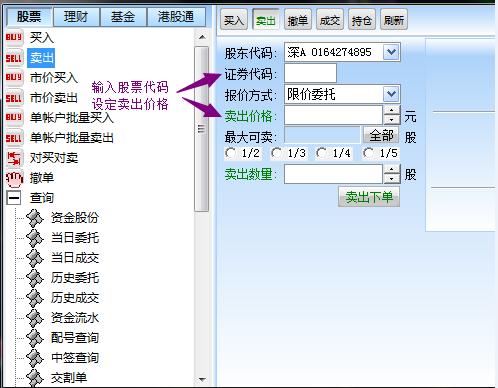Select 单帐户批量卖出 in the sidebar
This screenshot has height=388, width=498.
(72, 138)
